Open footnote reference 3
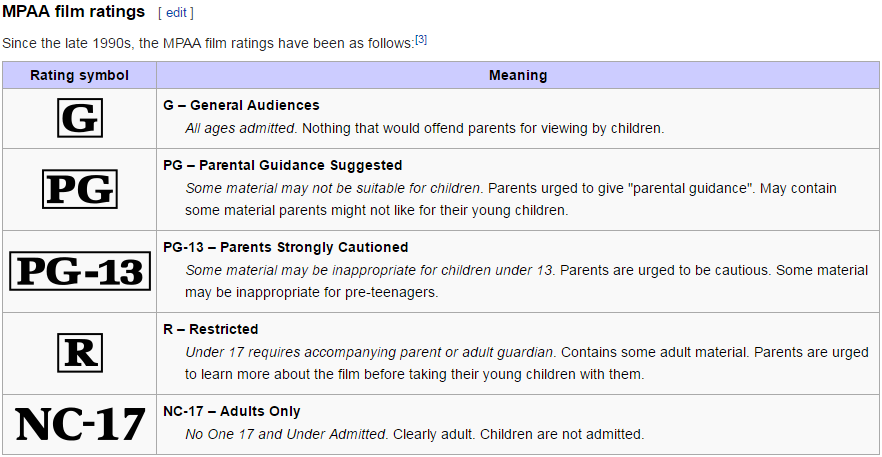The width and height of the screenshot is (882, 457). point(421,40)
